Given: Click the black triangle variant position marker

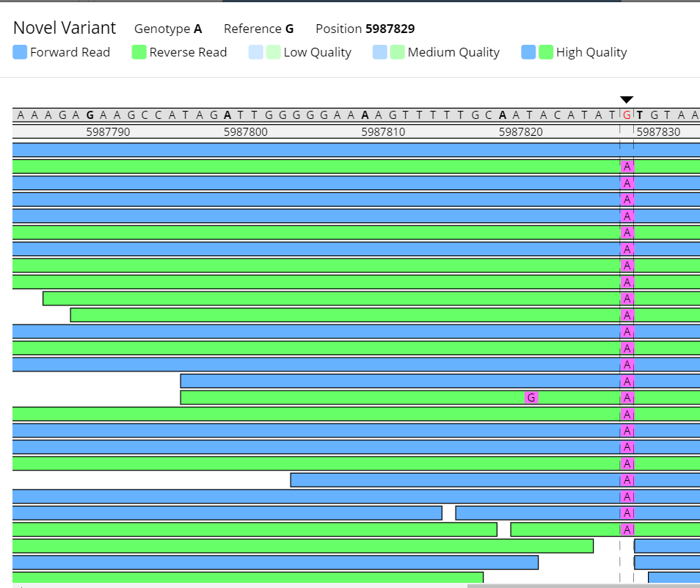Looking at the screenshot, I should tap(627, 100).
